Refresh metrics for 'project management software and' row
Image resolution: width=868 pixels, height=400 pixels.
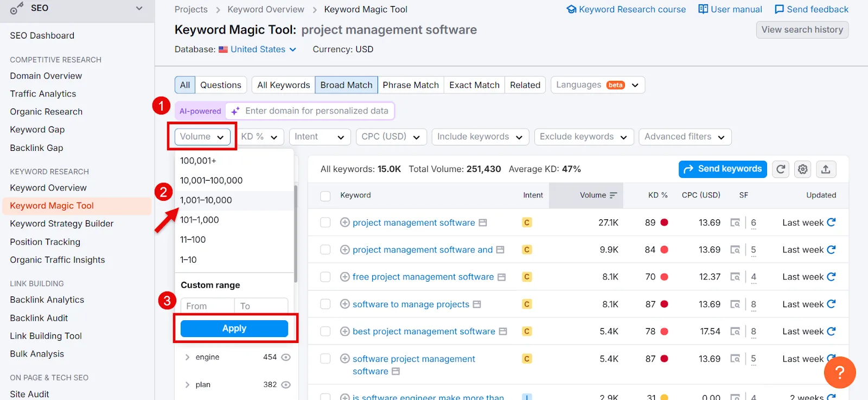pyautogui.click(x=831, y=249)
